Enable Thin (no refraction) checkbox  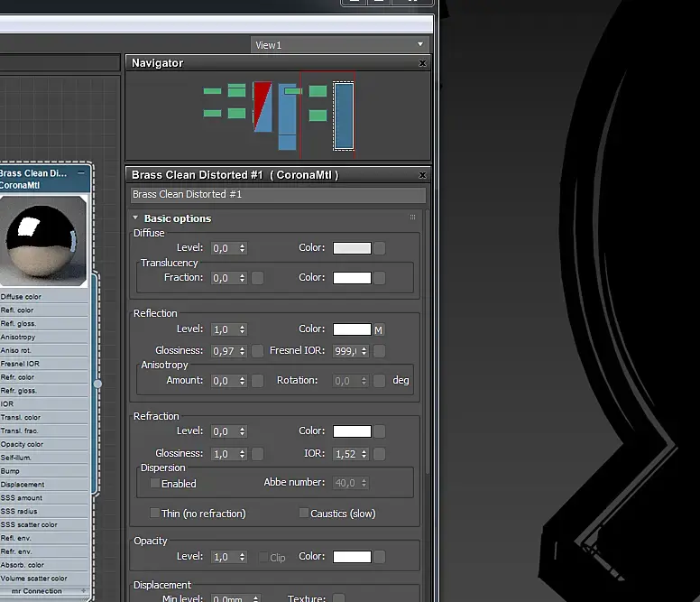coord(155,513)
